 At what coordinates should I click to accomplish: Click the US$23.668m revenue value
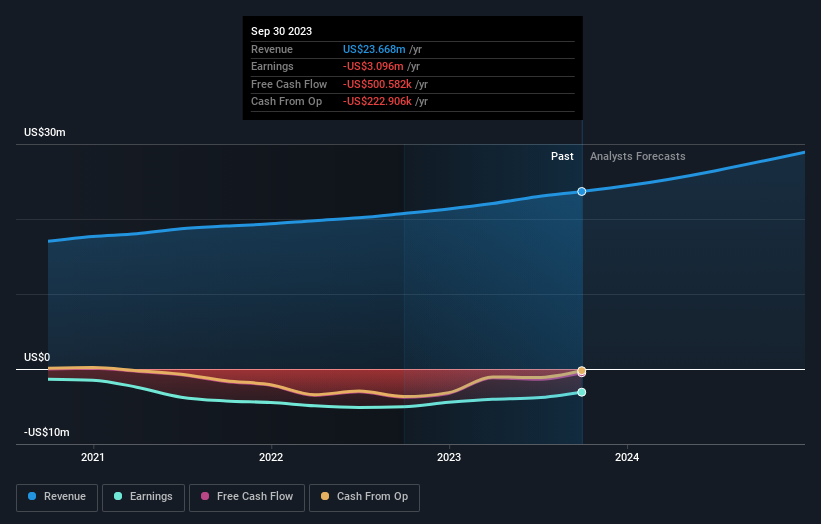[374, 49]
